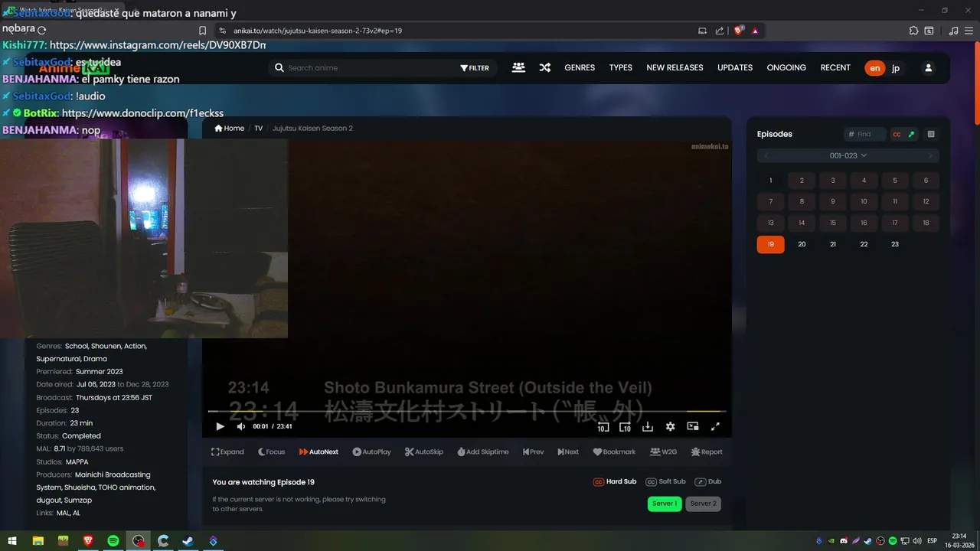The width and height of the screenshot is (980, 551).
Task: Click the green mic dub filter icon
Action: (x=911, y=134)
